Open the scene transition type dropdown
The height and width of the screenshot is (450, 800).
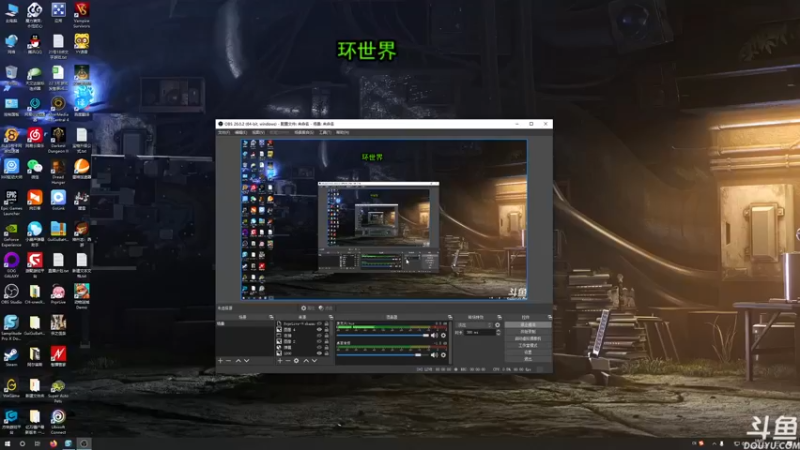[x=474, y=325]
